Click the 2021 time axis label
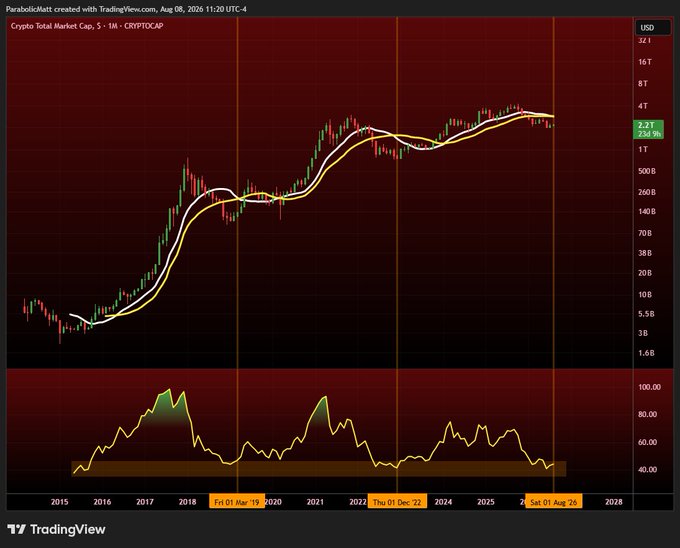The image size is (680, 548). [x=315, y=502]
